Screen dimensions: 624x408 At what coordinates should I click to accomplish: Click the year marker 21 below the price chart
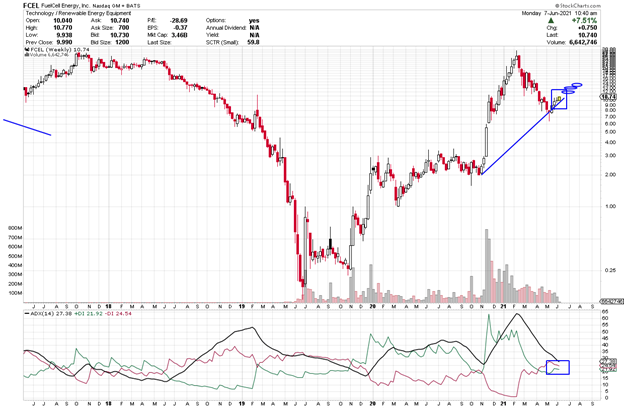click(502, 306)
